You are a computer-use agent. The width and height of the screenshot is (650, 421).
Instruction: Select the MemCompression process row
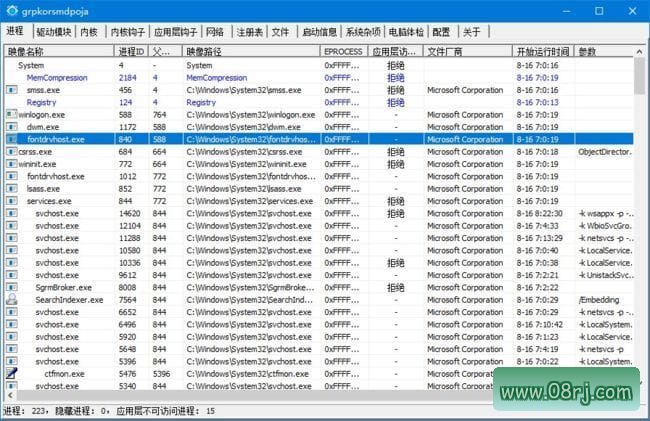tap(319, 77)
